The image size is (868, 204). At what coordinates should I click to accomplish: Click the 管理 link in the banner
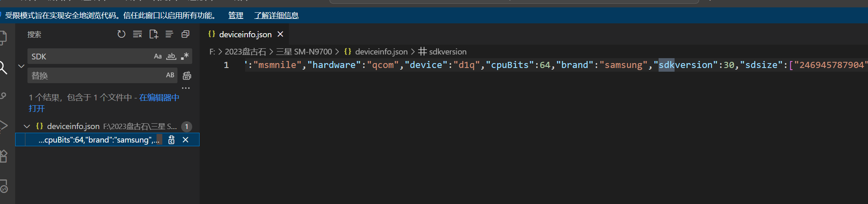click(x=236, y=16)
